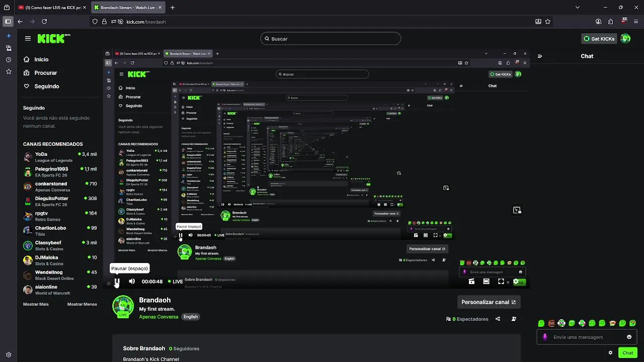Click the English language tag

pos(190,317)
